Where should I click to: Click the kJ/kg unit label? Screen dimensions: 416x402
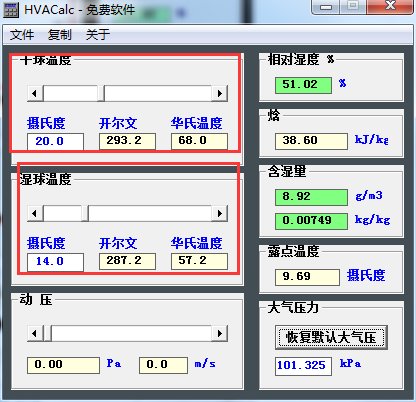click(372, 139)
